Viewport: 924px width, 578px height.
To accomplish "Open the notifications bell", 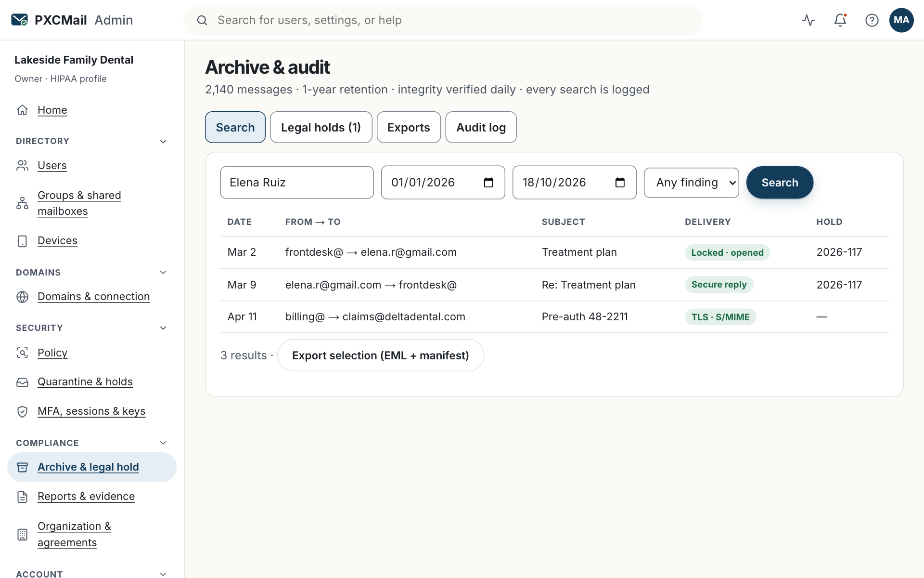I will 840,20.
